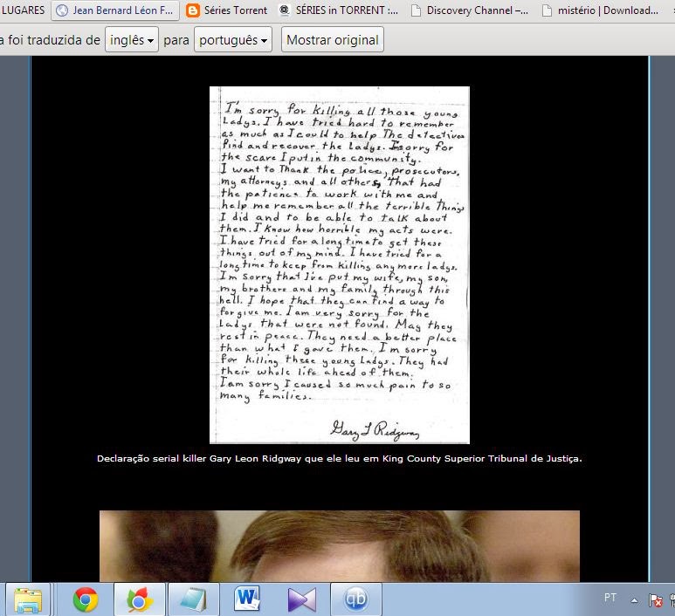Viewport: 675px width, 616px height.
Task: Open Google Chrome from the taskbar
Action: (86, 599)
